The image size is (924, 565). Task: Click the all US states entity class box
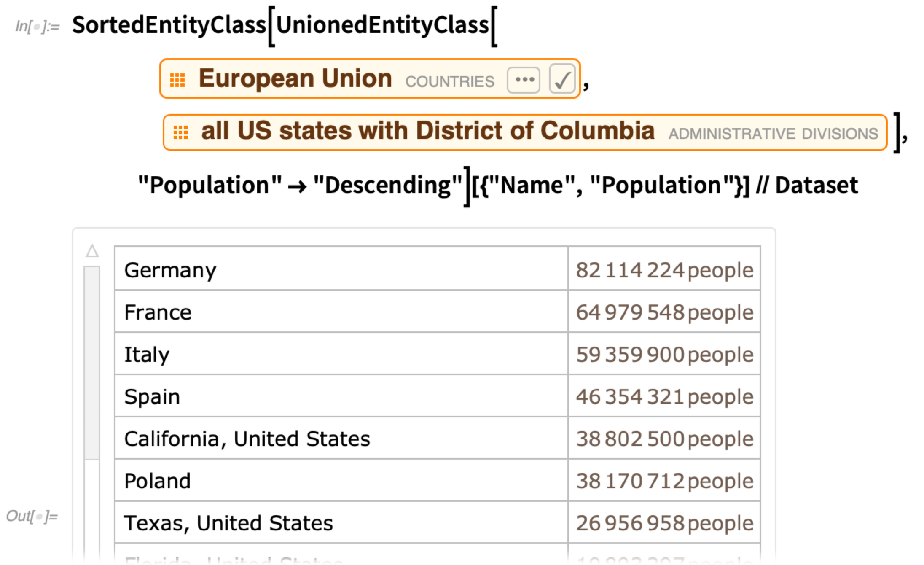point(427,131)
